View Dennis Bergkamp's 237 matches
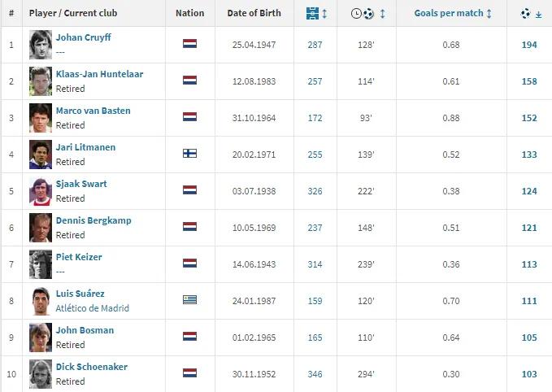 point(315,227)
